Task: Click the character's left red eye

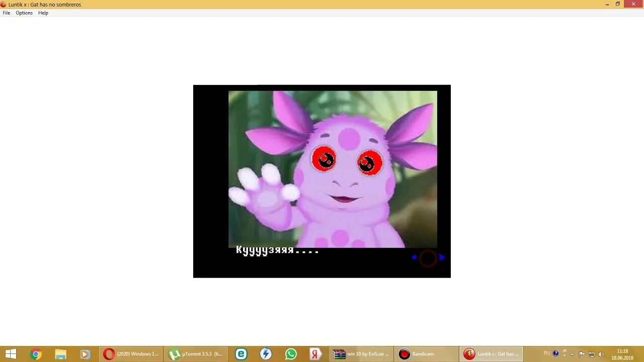Action: (x=324, y=159)
